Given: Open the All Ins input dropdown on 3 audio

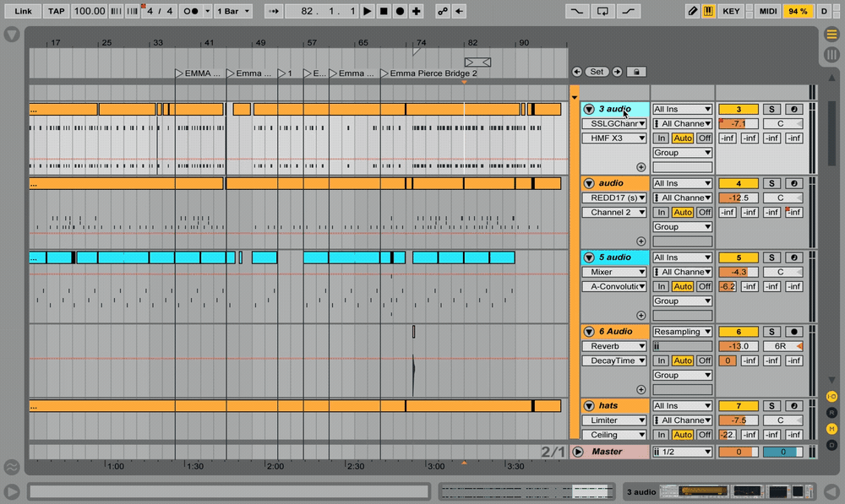Looking at the screenshot, I should [x=682, y=108].
